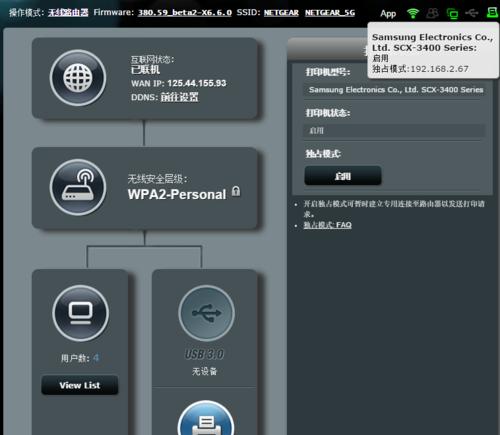
Task: Go to DDNS settings via 前往设置
Action: 180,97
